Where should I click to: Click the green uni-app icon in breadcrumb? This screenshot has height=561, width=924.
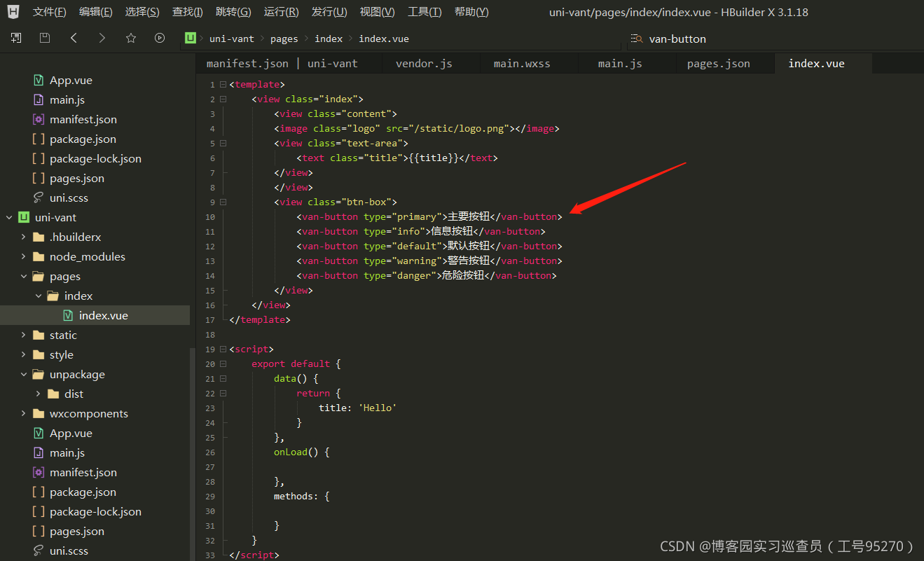(191, 39)
